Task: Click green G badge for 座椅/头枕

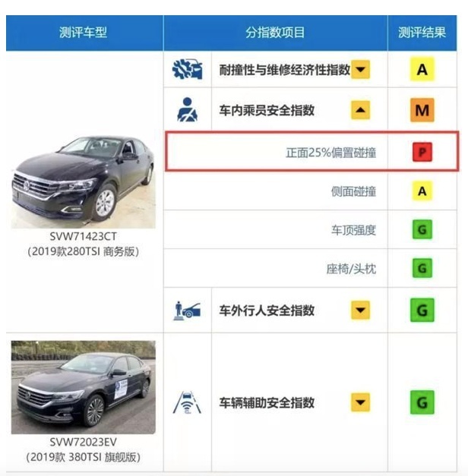Action: (x=422, y=268)
